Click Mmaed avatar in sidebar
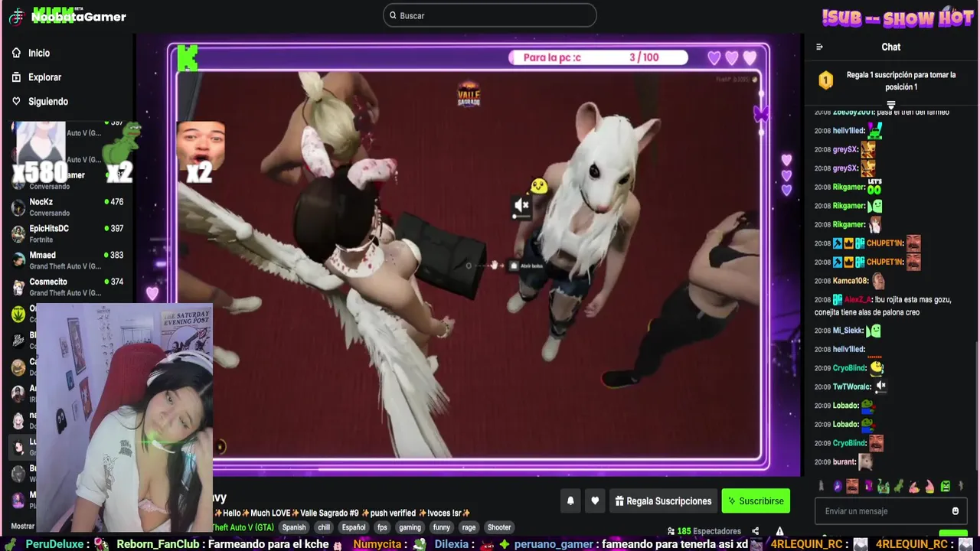The width and height of the screenshot is (980, 551). tap(18, 260)
